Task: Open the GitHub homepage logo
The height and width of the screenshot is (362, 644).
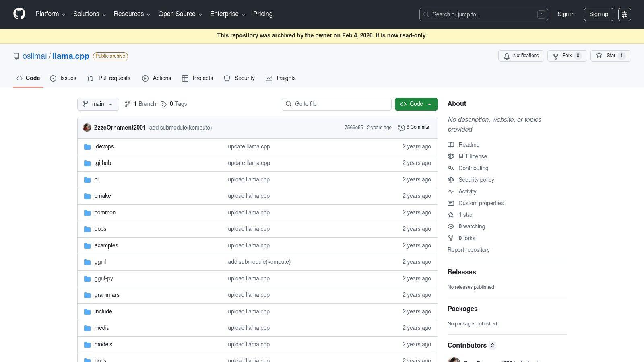Action: [19, 14]
